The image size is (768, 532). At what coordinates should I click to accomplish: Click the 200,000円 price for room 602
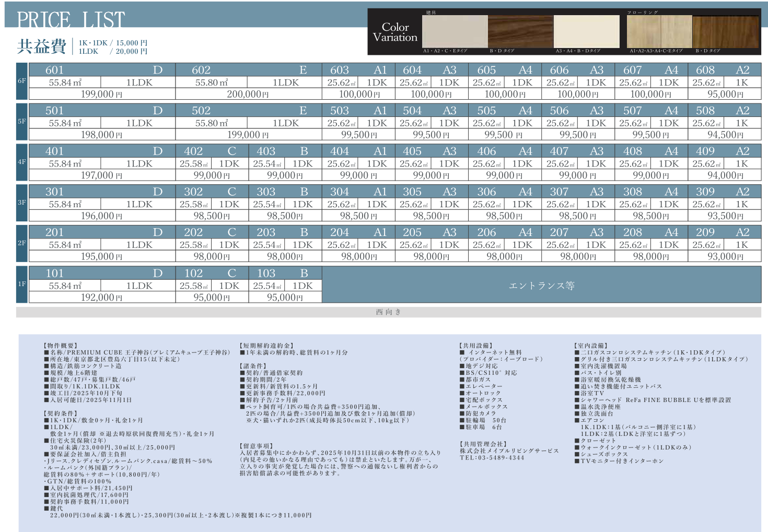[248, 94]
